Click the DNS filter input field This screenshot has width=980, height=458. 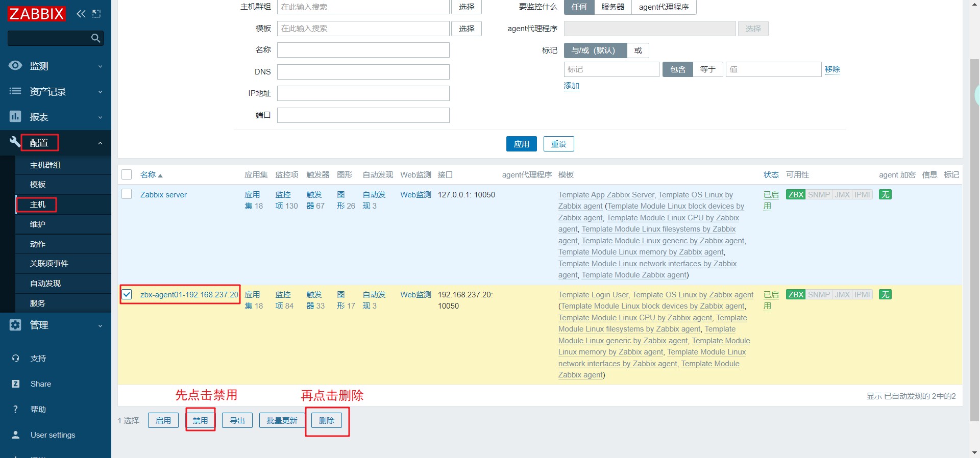[363, 72]
